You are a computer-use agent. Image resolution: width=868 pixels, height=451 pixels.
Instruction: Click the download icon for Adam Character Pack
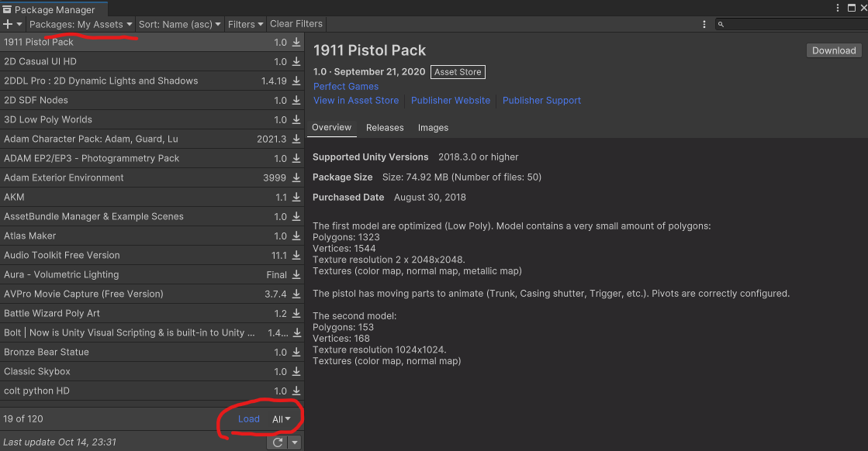296,139
